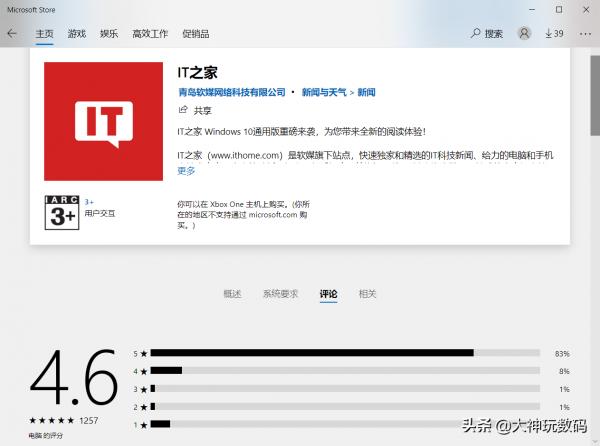Select the 评论 section tab
Screen dimensions: 600x446
coord(328,294)
